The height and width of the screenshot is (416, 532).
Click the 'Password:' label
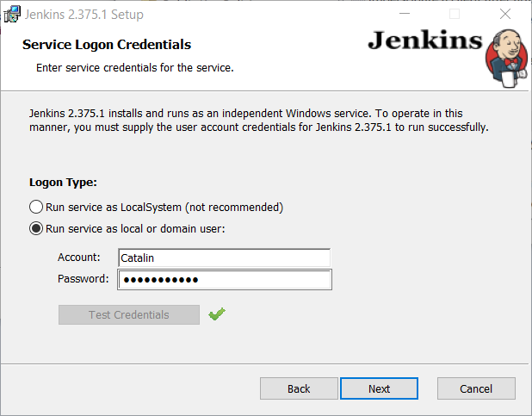(84, 279)
